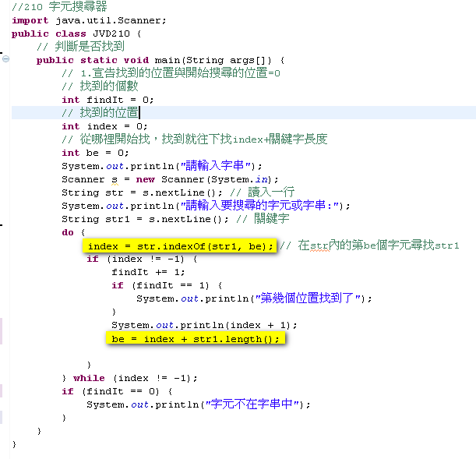Click the warning-underlined variable 's'

click(x=115, y=180)
